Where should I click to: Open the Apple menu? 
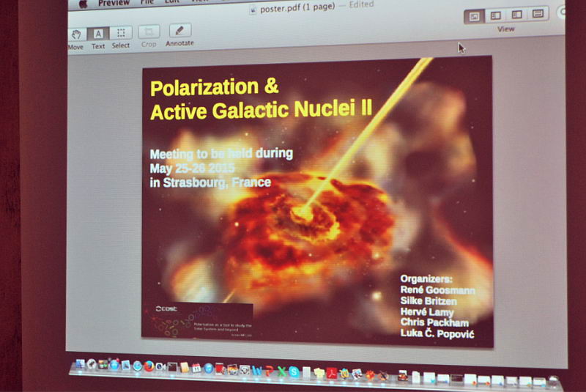pos(83,4)
